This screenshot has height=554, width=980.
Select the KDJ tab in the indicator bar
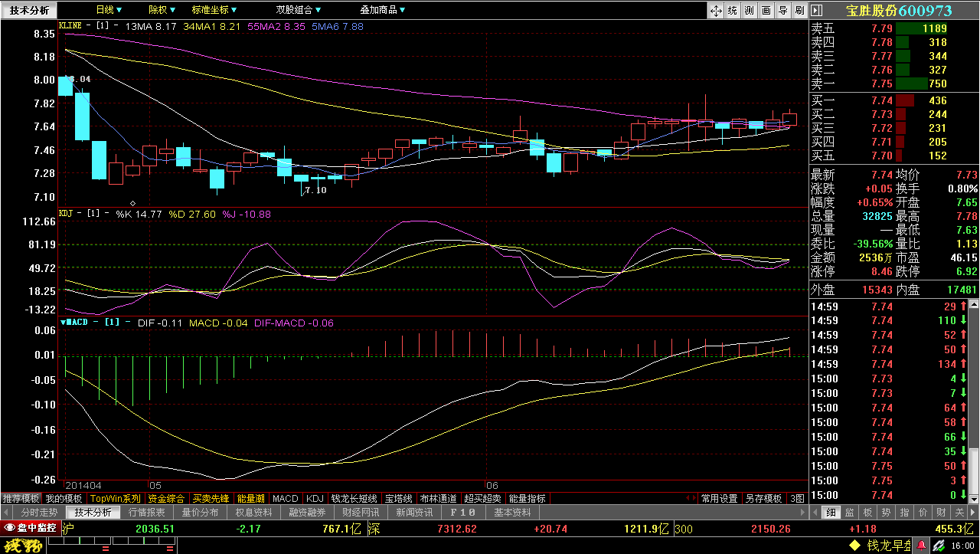(315, 498)
